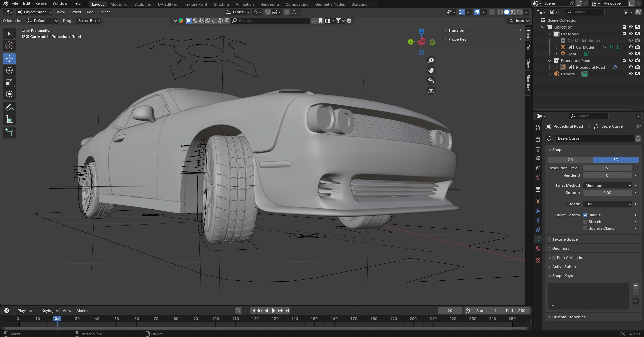The width and height of the screenshot is (644, 337).
Task: Select the Add Cube tool
Action: coord(9,133)
